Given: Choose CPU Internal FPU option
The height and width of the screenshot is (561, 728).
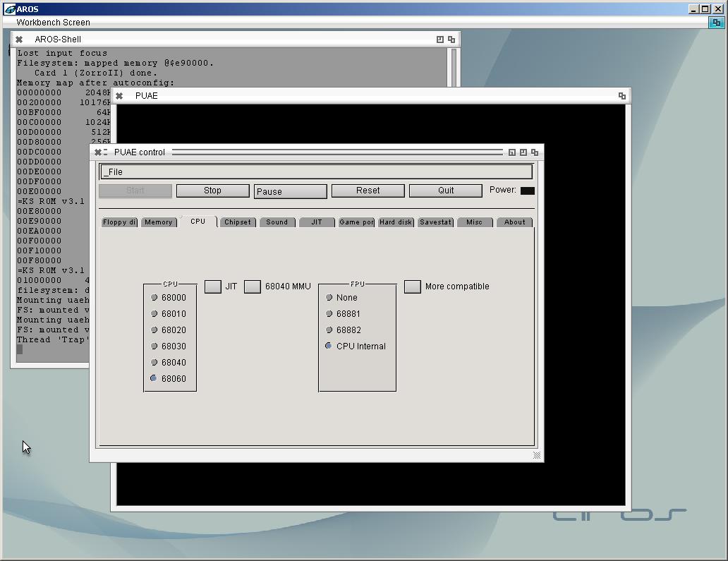Looking at the screenshot, I should coord(329,346).
